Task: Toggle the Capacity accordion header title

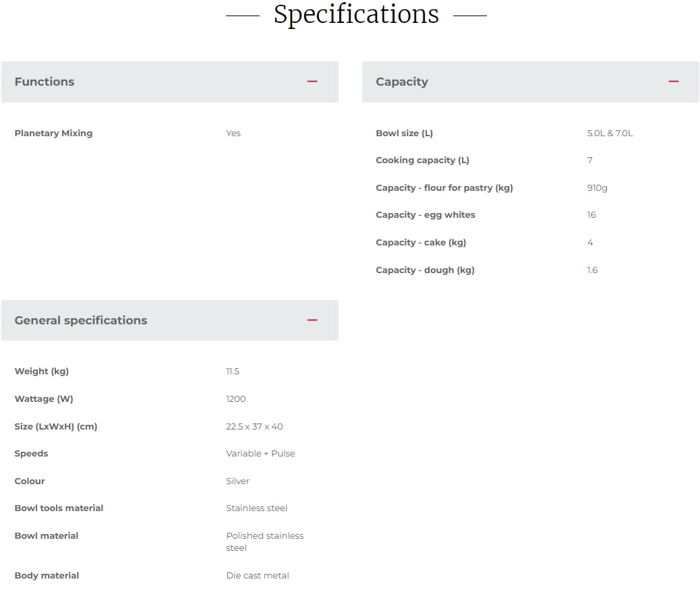Action: click(402, 82)
